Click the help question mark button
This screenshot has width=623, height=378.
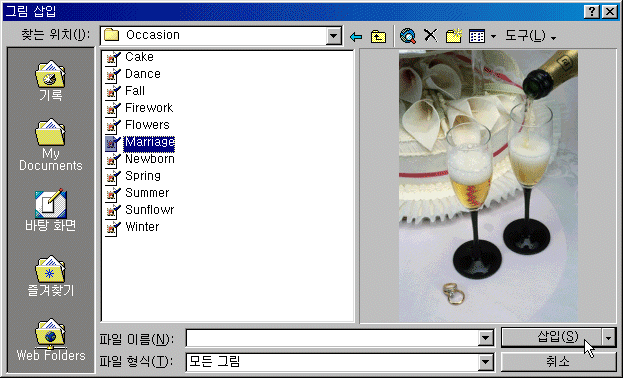[592, 12]
